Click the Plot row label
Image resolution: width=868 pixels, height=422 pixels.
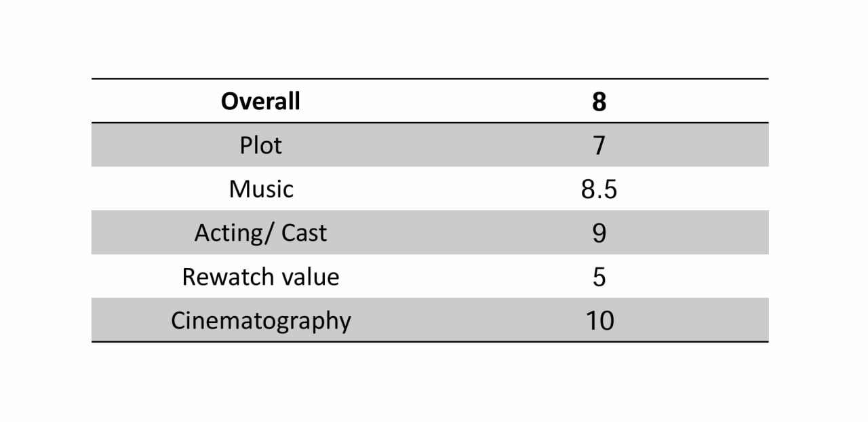point(260,145)
